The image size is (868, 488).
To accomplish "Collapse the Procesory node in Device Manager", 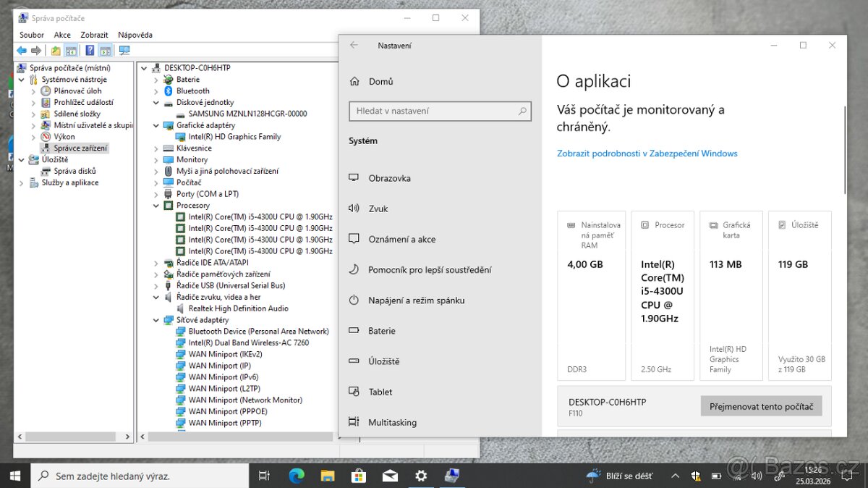I will (x=156, y=205).
